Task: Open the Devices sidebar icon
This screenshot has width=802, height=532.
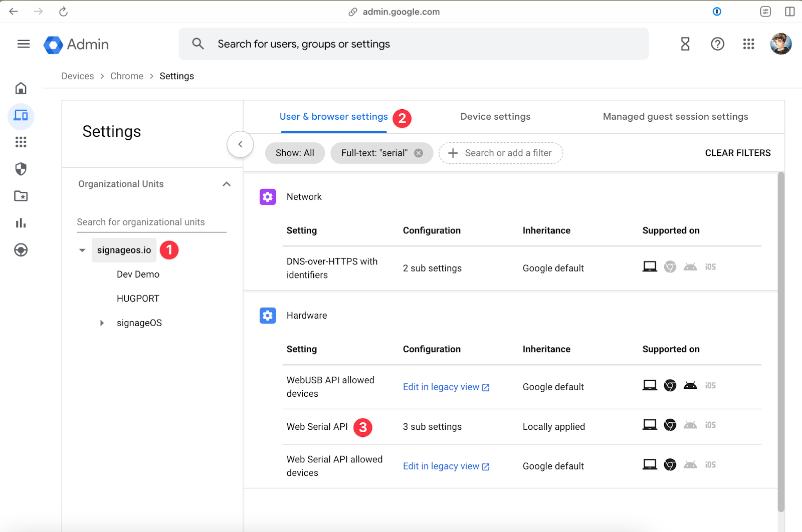Action: (x=21, y=116)
